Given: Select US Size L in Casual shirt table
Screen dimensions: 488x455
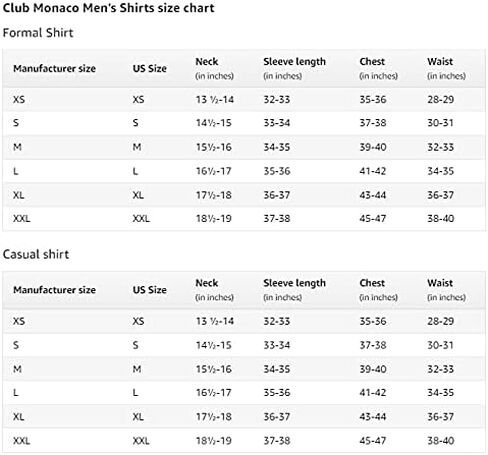Looking at the screenshot, I should pyautogui.click(x=135, y=393).
